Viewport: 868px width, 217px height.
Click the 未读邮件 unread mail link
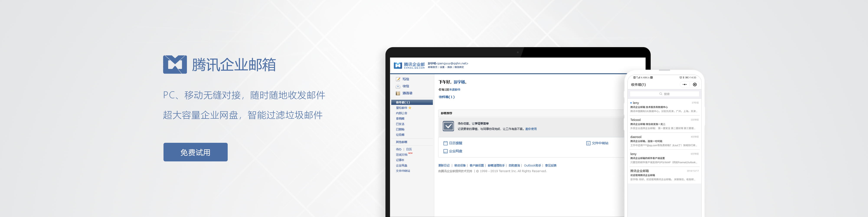[454, 90]
